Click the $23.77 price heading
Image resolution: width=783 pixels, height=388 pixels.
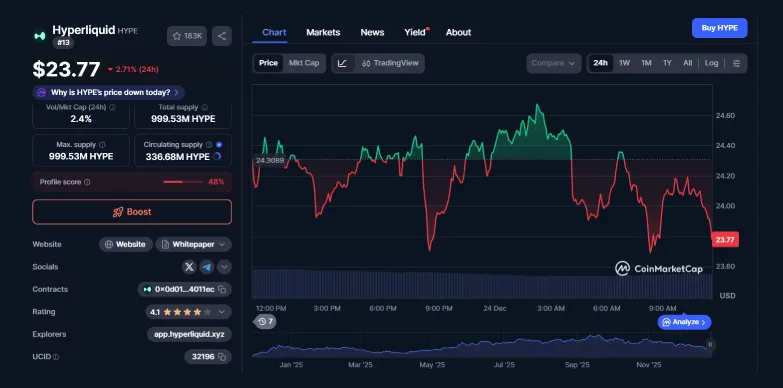click(x=66, y=69)
